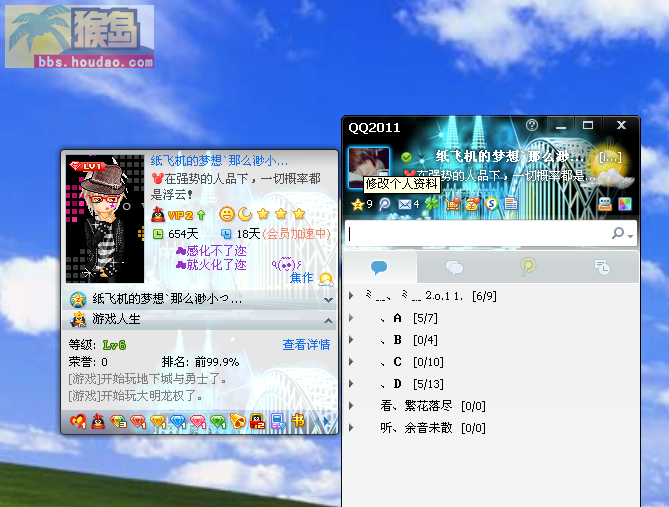Click the blue diamond badge
Image resolution: width=669 pixels, height=507 pixels.
tap(178, 422)
